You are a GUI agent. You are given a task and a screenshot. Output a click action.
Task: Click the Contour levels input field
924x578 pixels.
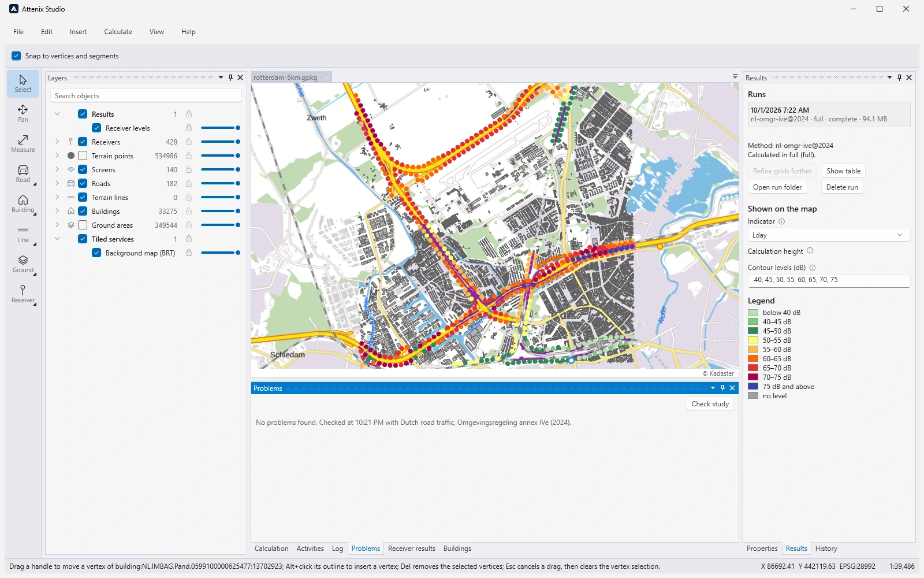coord(829,280)
